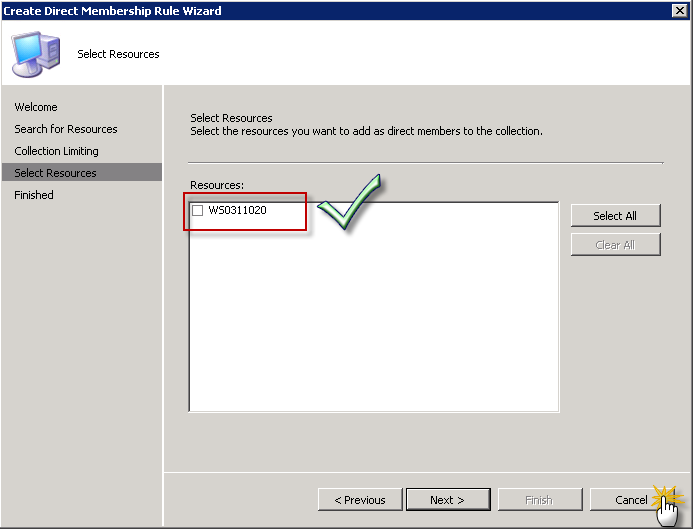Click the instruction text about adding direct members
The height and width of the screenshot is (529, 693).
366,131
